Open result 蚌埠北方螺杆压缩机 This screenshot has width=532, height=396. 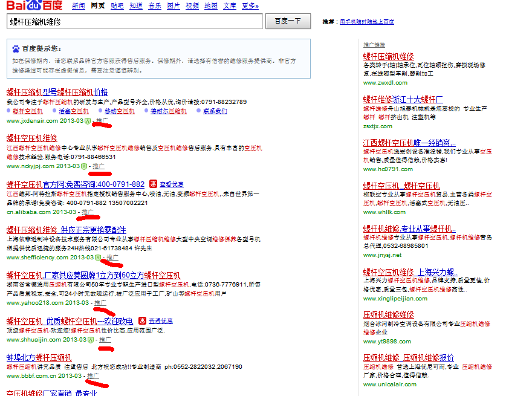pos(39,357)
